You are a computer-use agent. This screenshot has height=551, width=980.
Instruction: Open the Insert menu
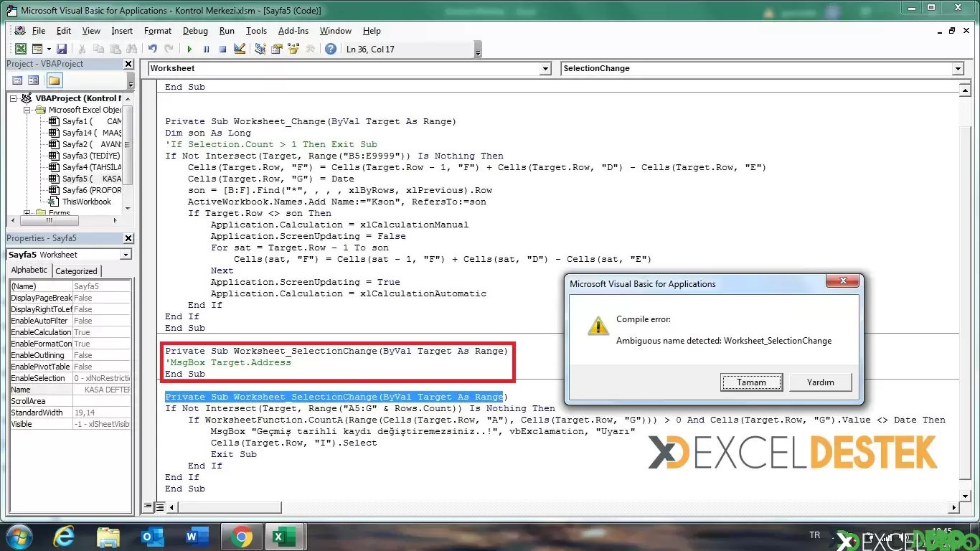point(122,31)
